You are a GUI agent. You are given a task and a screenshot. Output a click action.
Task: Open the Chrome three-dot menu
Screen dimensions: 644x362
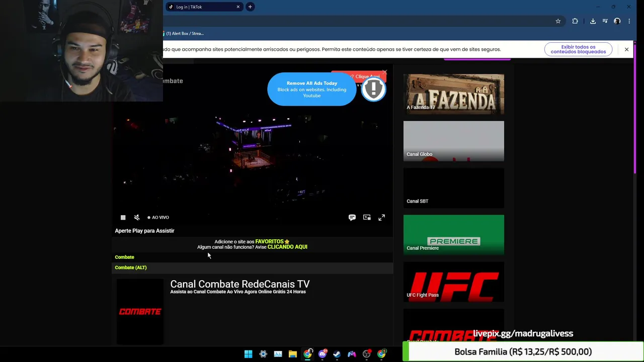629,21
